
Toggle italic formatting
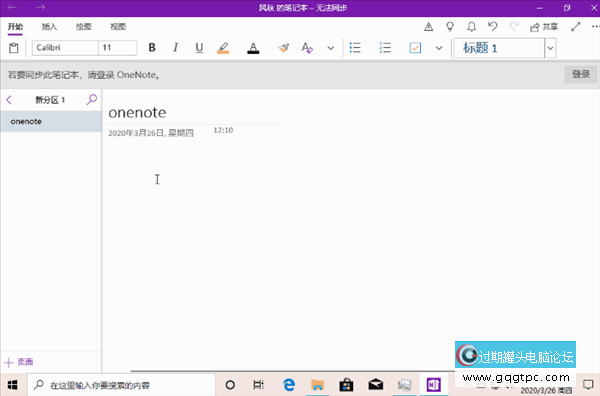175,47
